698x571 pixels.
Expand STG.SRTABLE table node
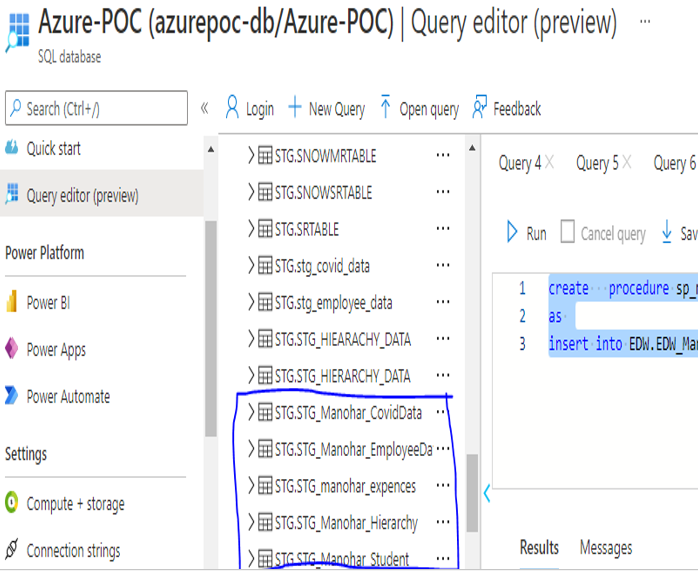pos(251,229)
